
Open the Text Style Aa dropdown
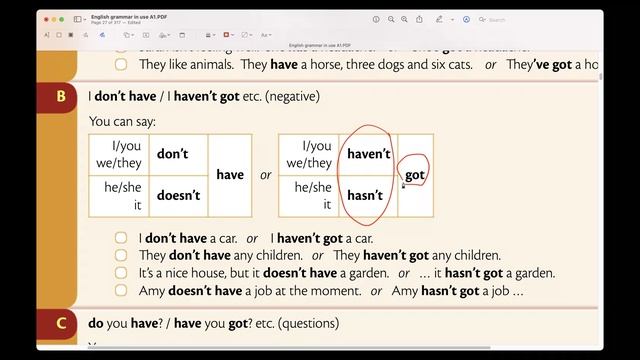(x=266, y=35)
